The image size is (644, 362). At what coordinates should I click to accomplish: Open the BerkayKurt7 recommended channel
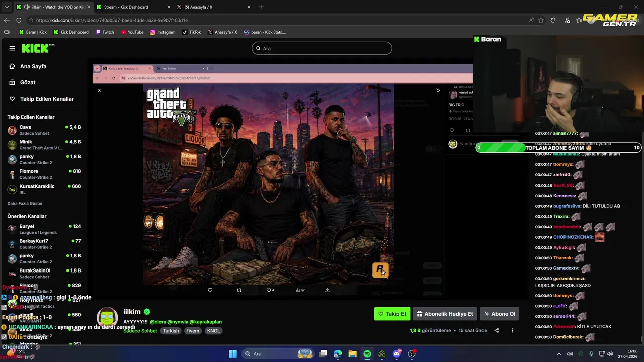[44, 243]
